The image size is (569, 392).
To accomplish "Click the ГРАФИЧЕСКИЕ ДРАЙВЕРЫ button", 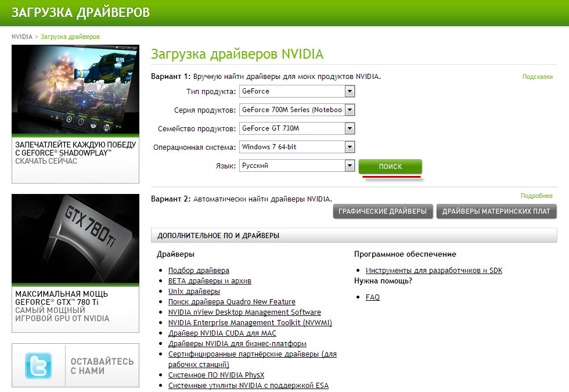I will (383, 211).
